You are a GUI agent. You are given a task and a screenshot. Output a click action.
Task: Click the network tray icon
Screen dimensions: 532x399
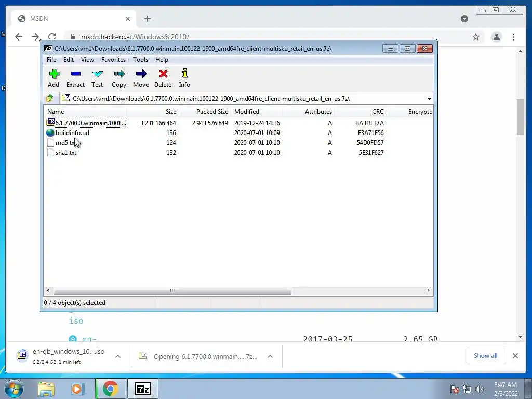[x=467, y=389]
